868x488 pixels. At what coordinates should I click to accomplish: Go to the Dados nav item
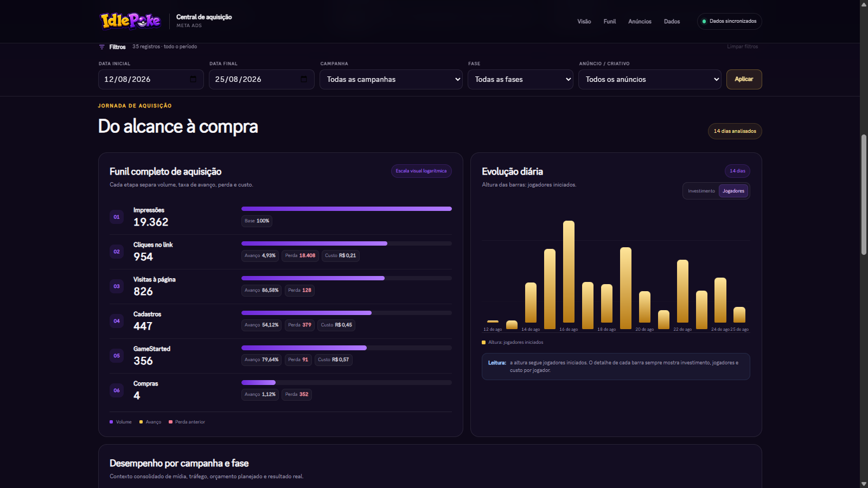[x=672, y=22]
